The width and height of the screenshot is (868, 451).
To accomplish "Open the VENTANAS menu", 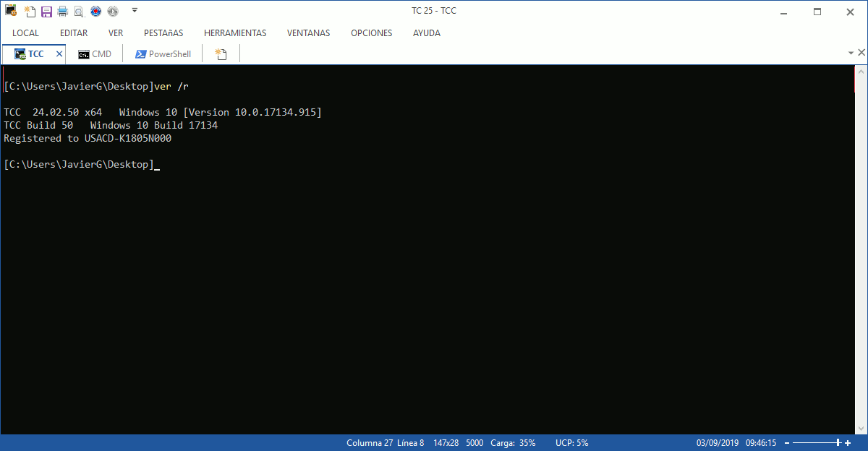I will [308, 33].
